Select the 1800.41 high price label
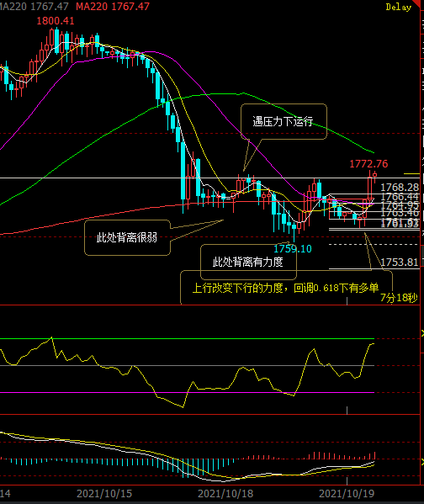The width and height of the screenshot is (424, 504). [x=56, y=21]
